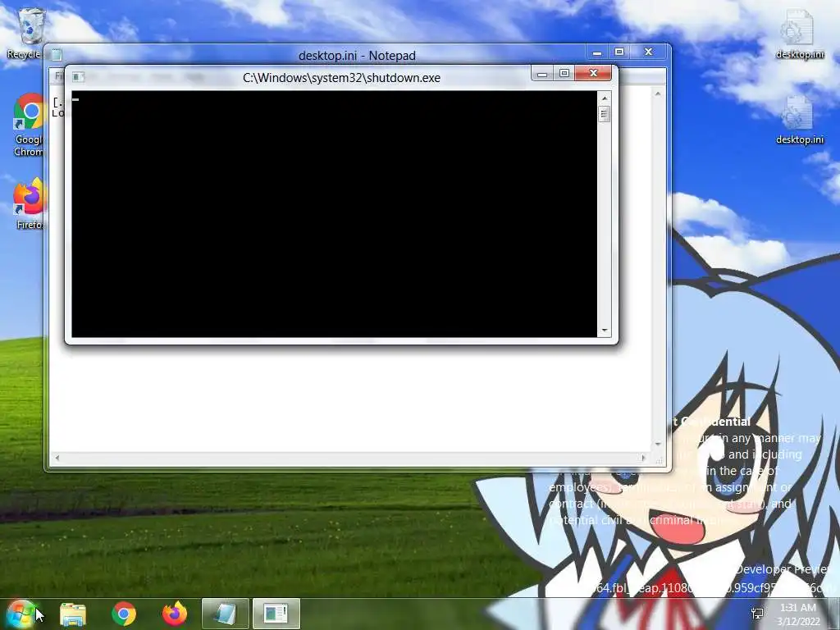
Task: Click the desktop.ini - Notepad title bar
Action: click(x=357, y=55)
